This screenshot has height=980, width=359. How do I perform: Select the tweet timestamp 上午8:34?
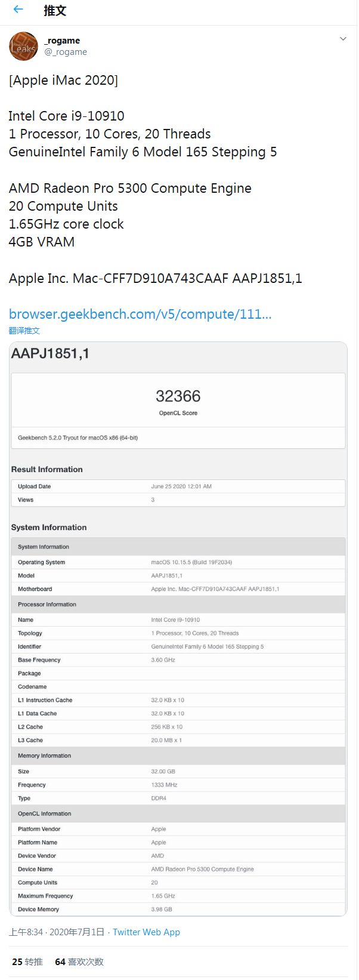coord(27,932)
